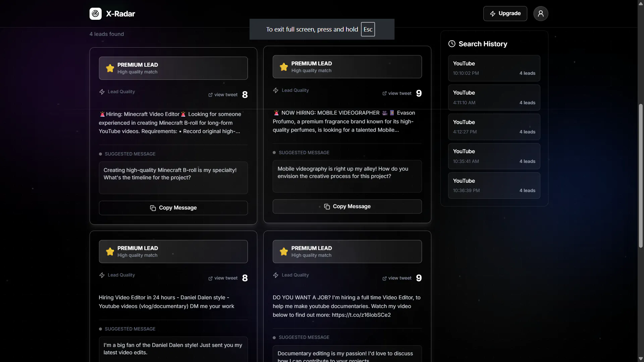Click star icon on documentaries lead card
The height and width of the screenshot is (362, 644).
(x=284, y=252)
